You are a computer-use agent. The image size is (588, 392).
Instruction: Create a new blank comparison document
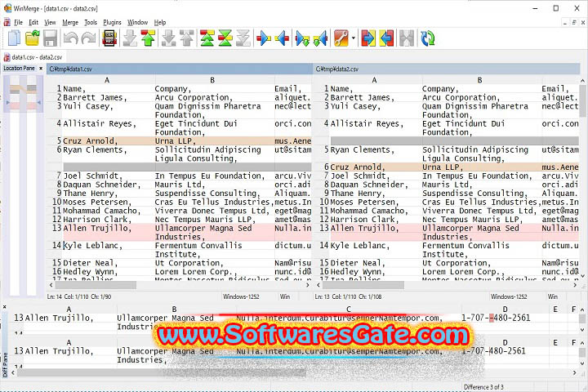click(x=14, y=38)
